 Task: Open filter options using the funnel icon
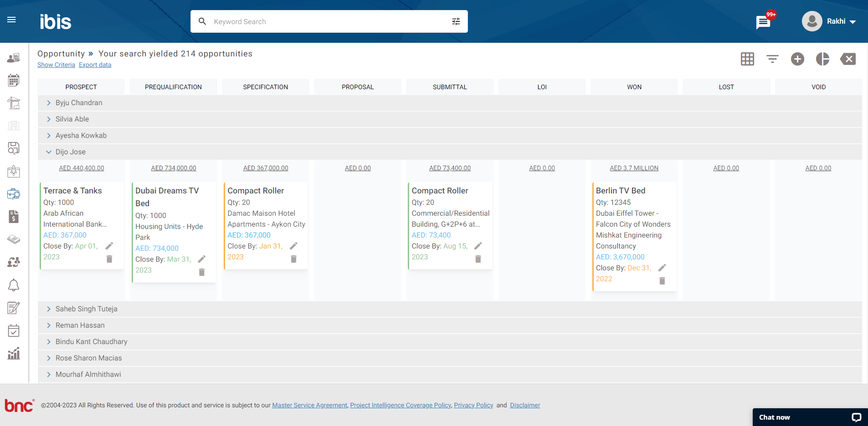772,59
